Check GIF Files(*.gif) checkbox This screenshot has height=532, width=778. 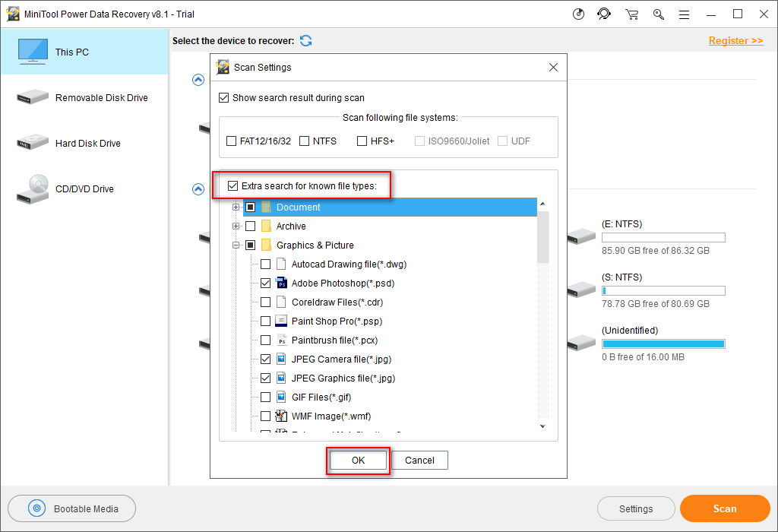265,397
